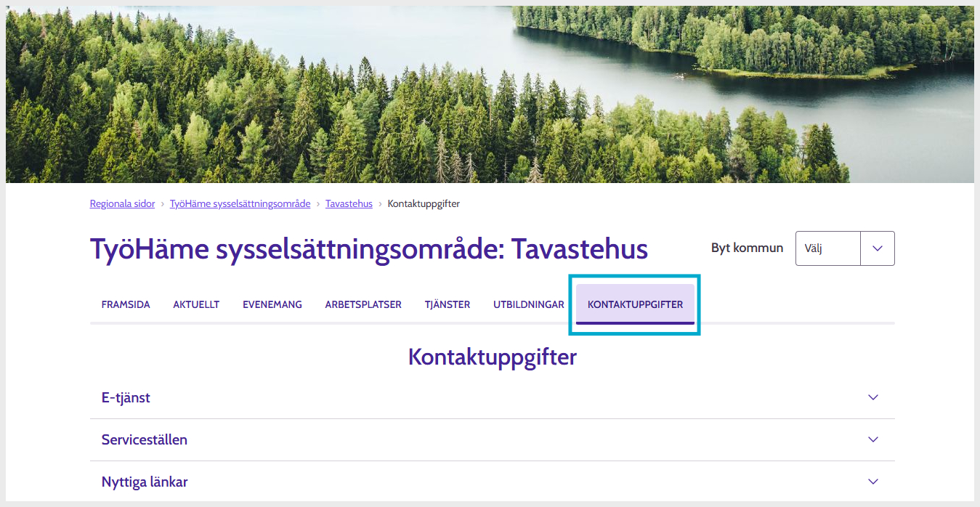Open the Nyttiga länkar accordion heading
Screen dimensions: 980x507
tap(492, 482)
